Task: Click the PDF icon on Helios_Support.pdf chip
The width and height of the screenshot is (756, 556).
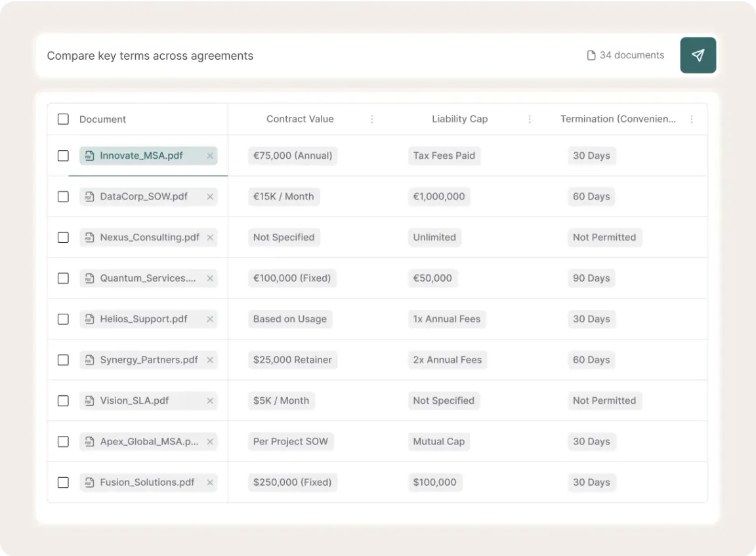Action: pyautogui.click(x=89, y=319)
